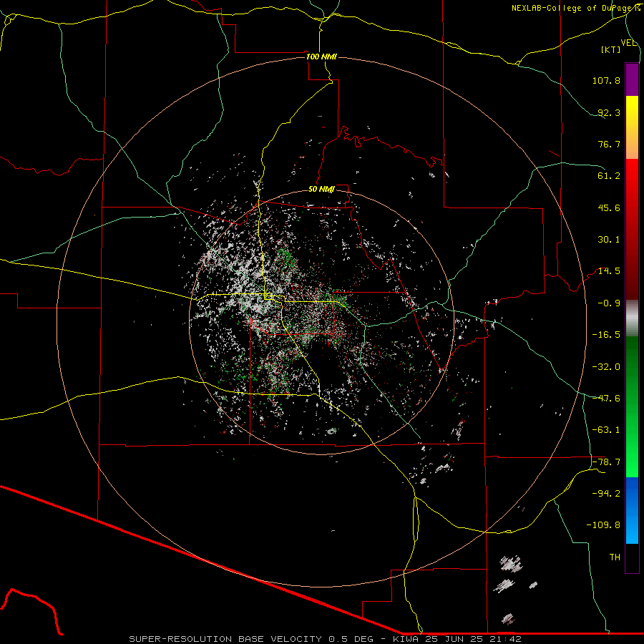Click the VEL legend title

(x=629, y=43)
